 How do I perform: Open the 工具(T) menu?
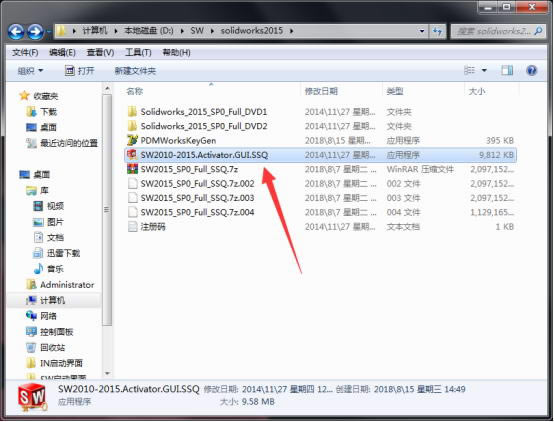tap(138, 53)
